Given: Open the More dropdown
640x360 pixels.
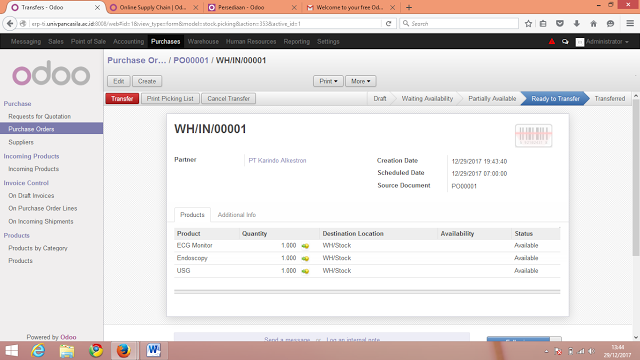Looking at the screenshot, I should pyautogui.click(x=360, y=81).
